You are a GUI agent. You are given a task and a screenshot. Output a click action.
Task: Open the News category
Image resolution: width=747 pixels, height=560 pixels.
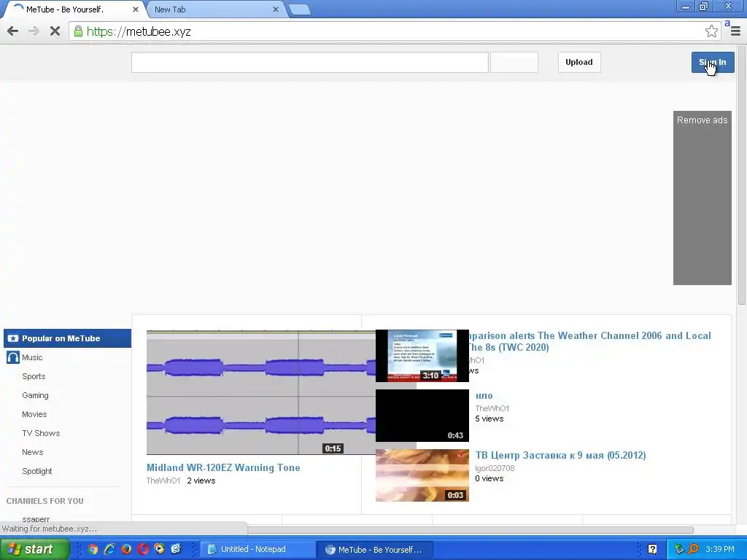(32, 452)
